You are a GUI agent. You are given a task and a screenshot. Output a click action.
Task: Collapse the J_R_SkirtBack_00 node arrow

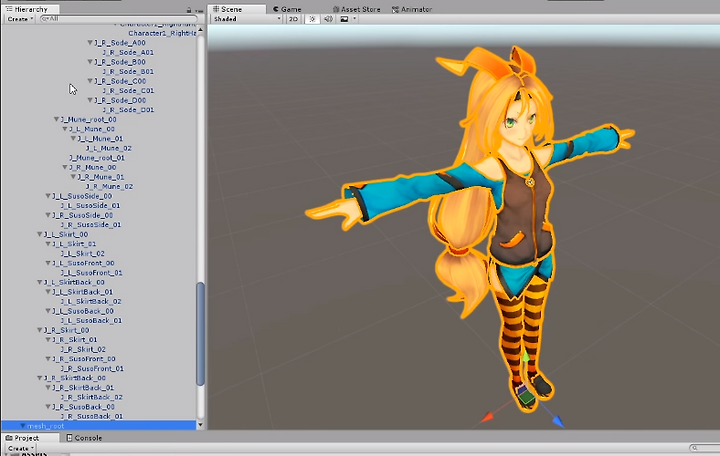40,378
